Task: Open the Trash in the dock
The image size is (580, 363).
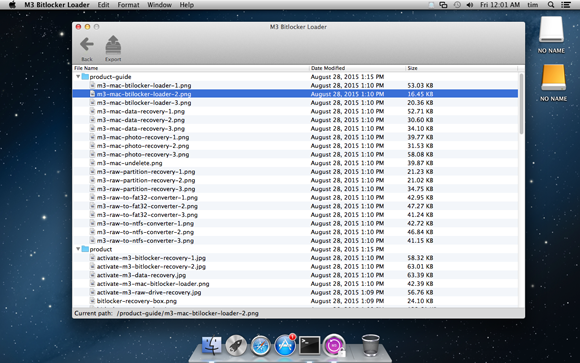Action: [370, 345]
